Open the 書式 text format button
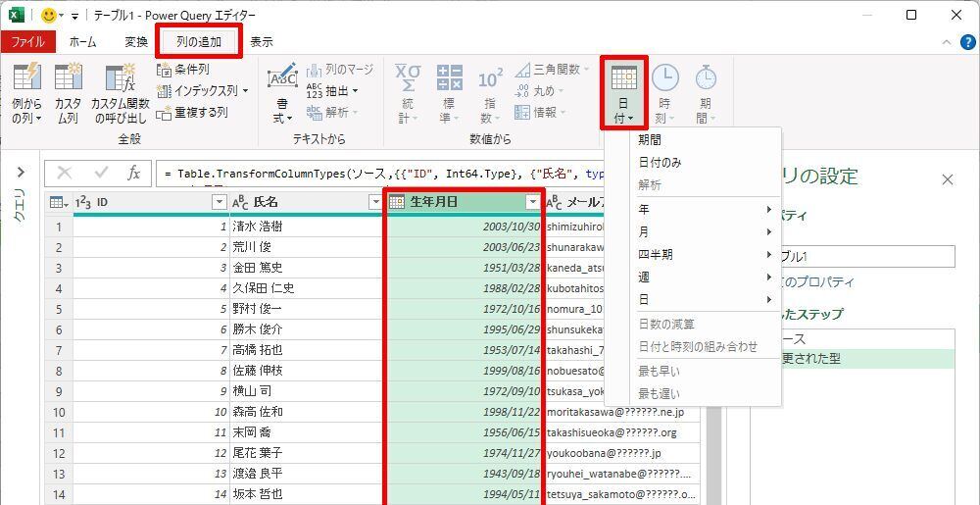The width and height of the screenshot is (980, 505). pyautogui.click(x=282, y=93)
